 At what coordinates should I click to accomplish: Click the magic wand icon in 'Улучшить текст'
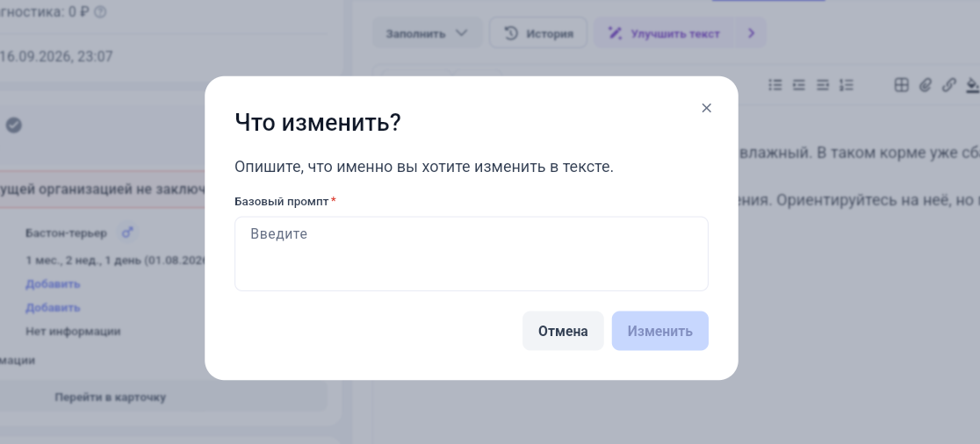616,33
